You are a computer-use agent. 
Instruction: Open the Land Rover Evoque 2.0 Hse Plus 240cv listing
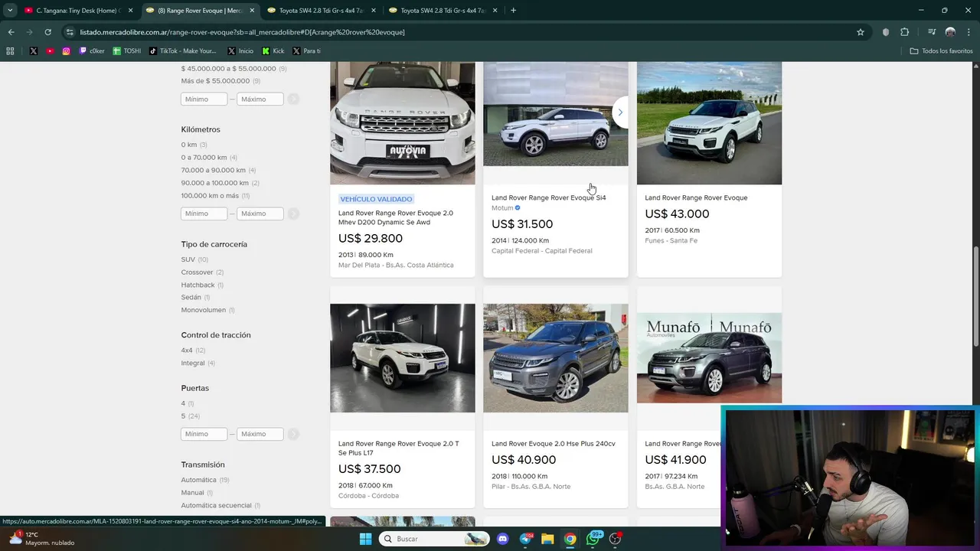point(554,444)
